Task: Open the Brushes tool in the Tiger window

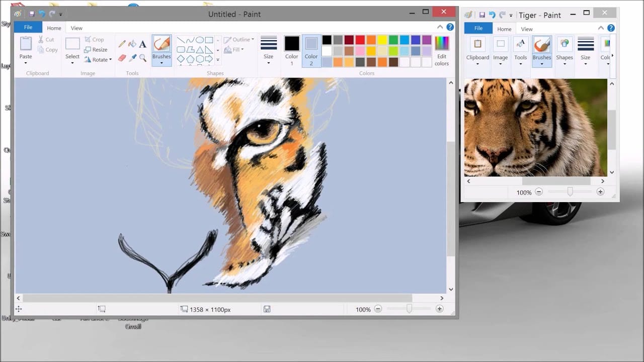Action: (541, 50)
